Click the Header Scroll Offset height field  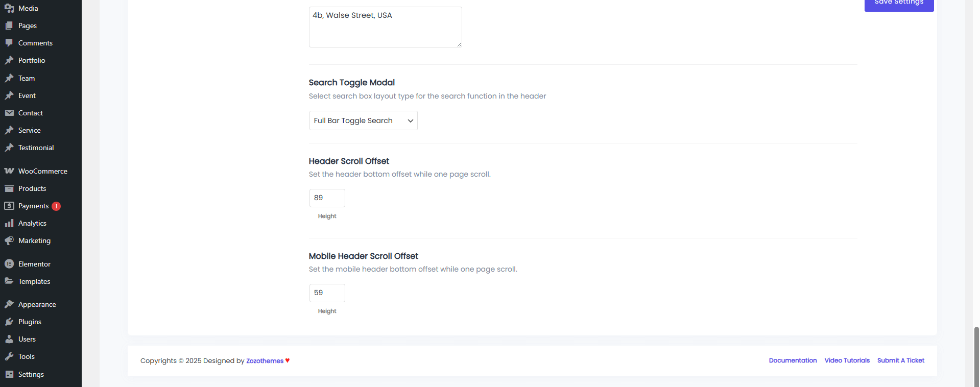click(327, 198)
